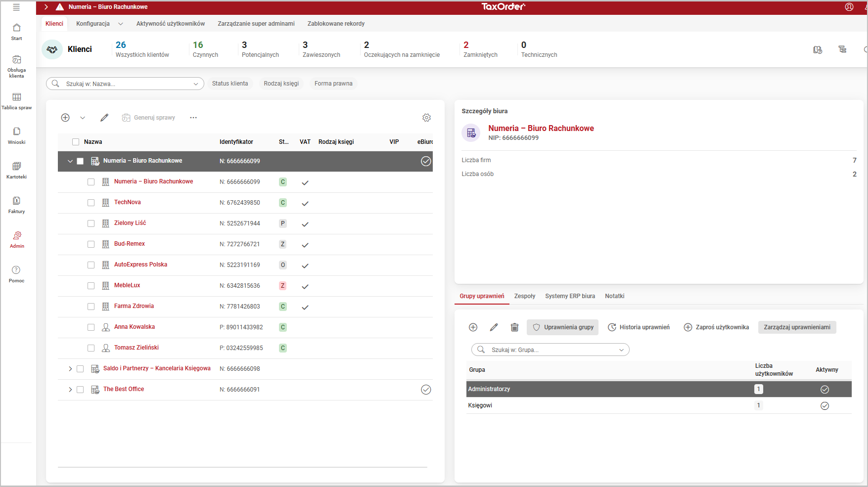
Task: Click the pencil edit icon above client list
Action: coord(104,118)
